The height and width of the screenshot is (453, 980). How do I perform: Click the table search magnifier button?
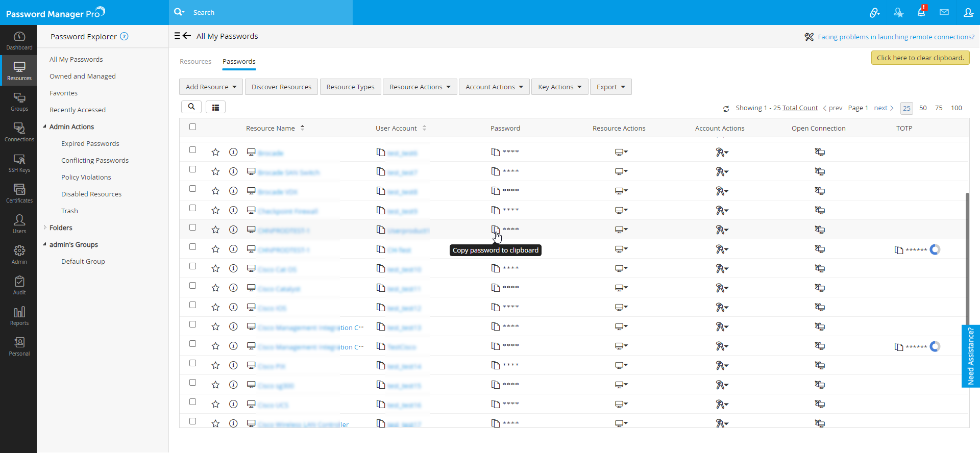(x=191, y=107)
